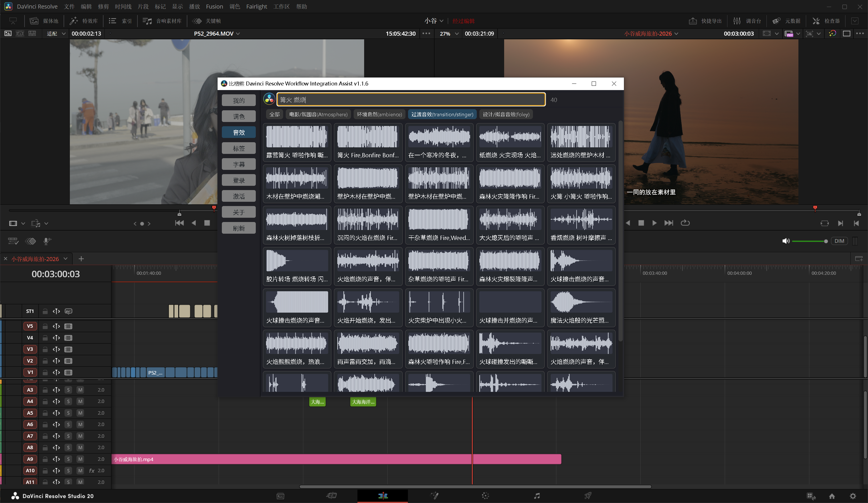
Task: Open the Fairlight page icon in bottom bar
Action: [x=537, y=496]
